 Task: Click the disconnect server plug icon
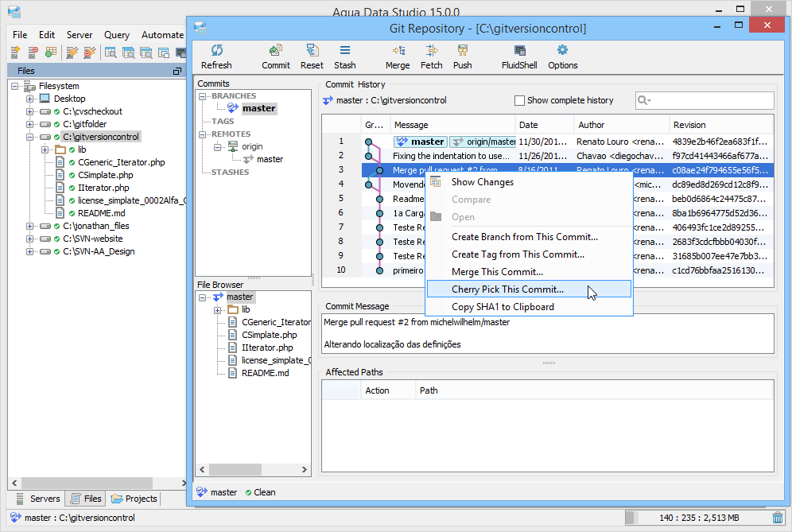[89, 52]
